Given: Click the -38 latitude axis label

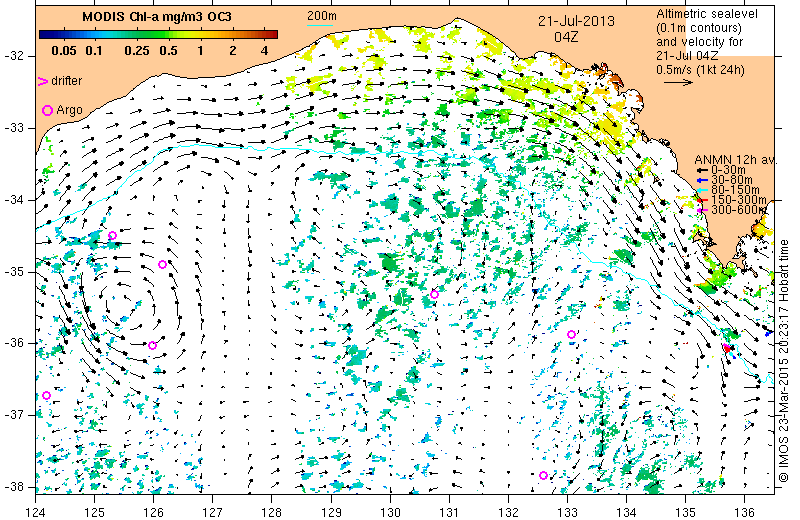Looking at the screenshot, I should [14, 487].
